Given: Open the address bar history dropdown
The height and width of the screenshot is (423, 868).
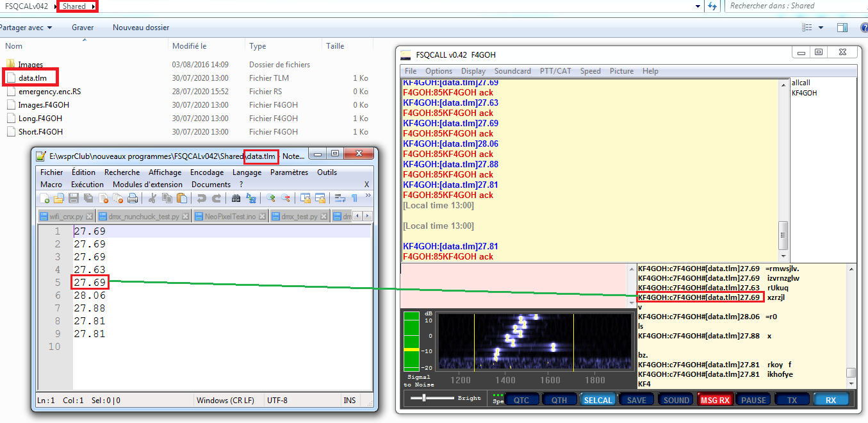Looking at the screenshot, I should click(x=698, y=6).
